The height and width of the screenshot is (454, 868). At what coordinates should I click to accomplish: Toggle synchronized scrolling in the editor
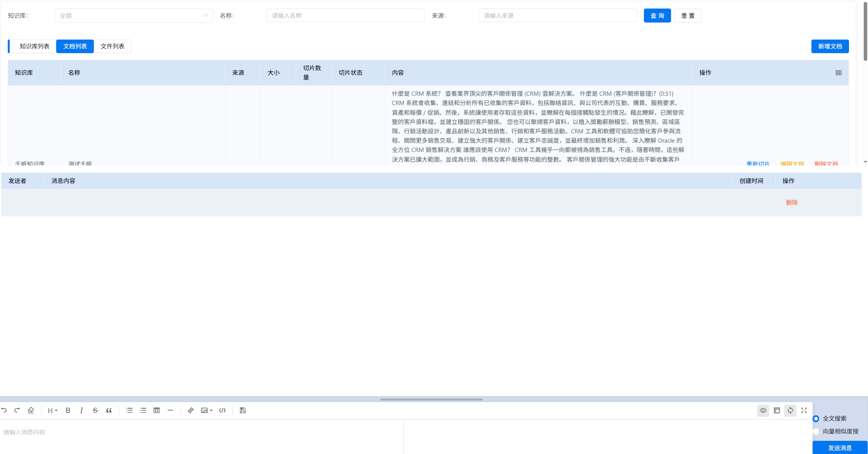(x=790, y=410)
